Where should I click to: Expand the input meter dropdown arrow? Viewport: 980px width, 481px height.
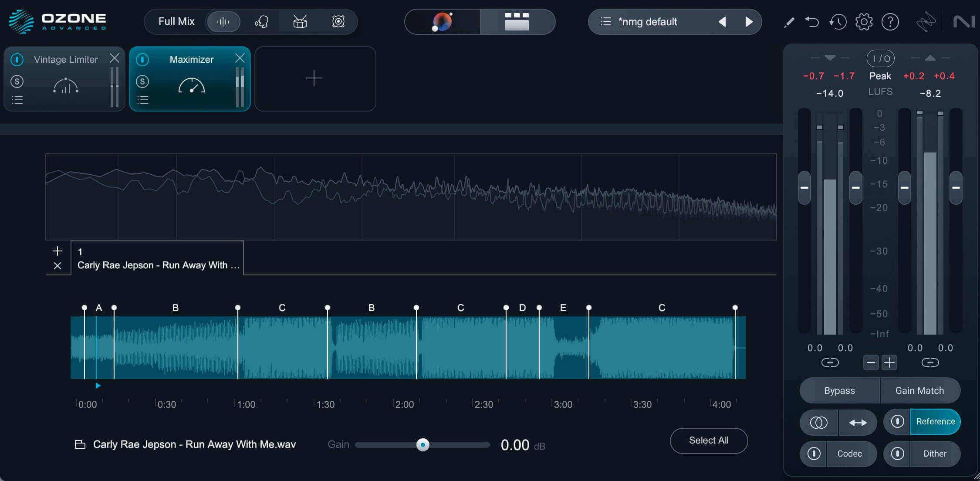point(830,58)
